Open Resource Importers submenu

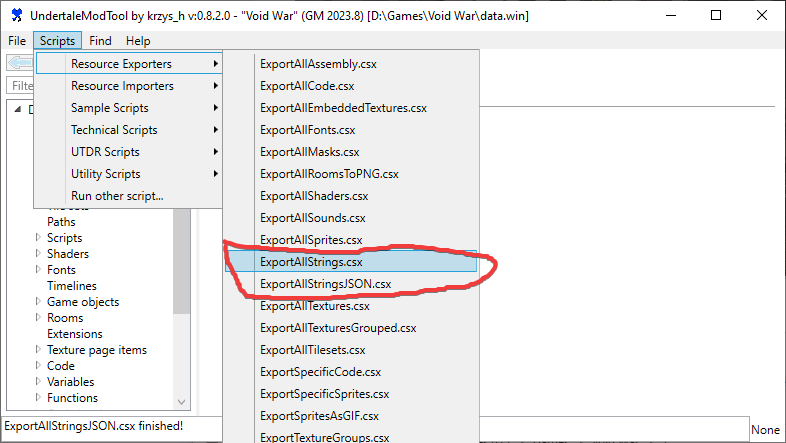[129, 86]
